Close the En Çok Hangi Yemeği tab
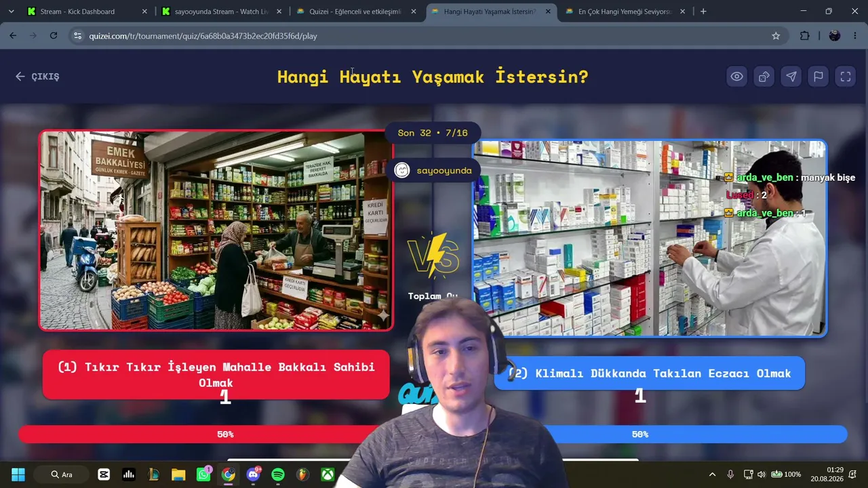This screenshot has width=868, height=488. point(682,12)
